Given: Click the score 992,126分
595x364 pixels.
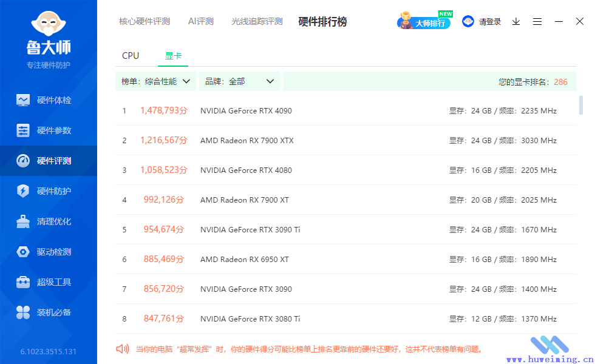Looking at the screenshot, I should coord(164,200).
